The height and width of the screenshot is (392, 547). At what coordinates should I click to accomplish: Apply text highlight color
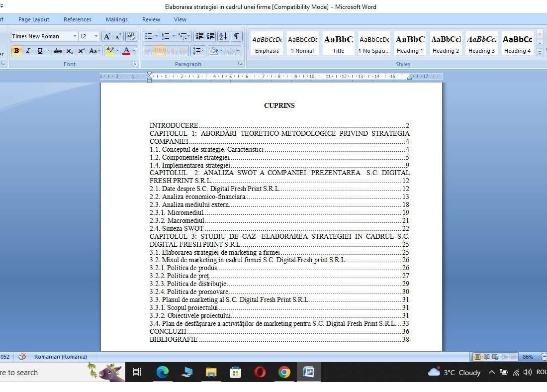108,50
